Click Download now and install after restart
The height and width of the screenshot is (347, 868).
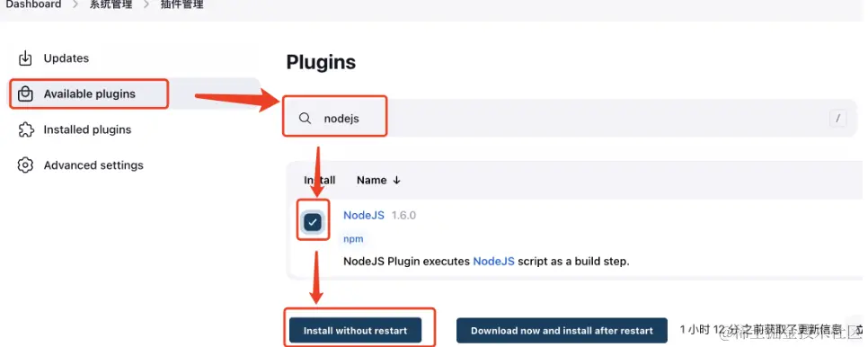tap(562, 331)
